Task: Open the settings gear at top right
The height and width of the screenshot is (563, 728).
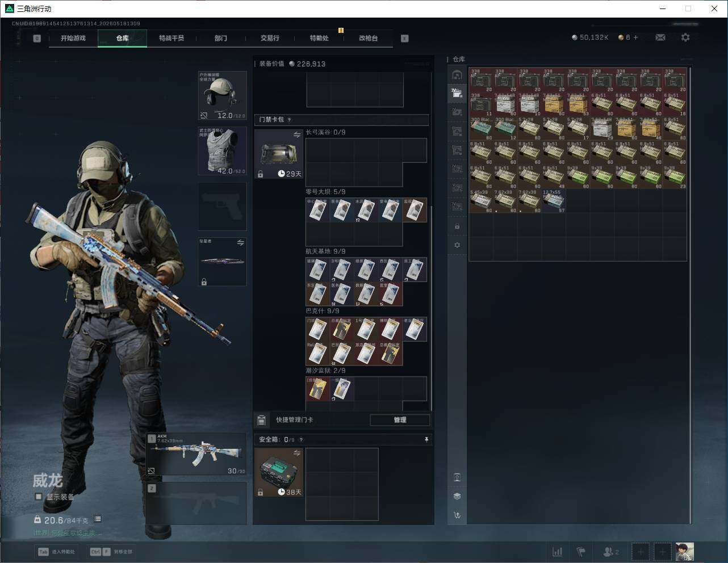Action: tap(685, 37)
